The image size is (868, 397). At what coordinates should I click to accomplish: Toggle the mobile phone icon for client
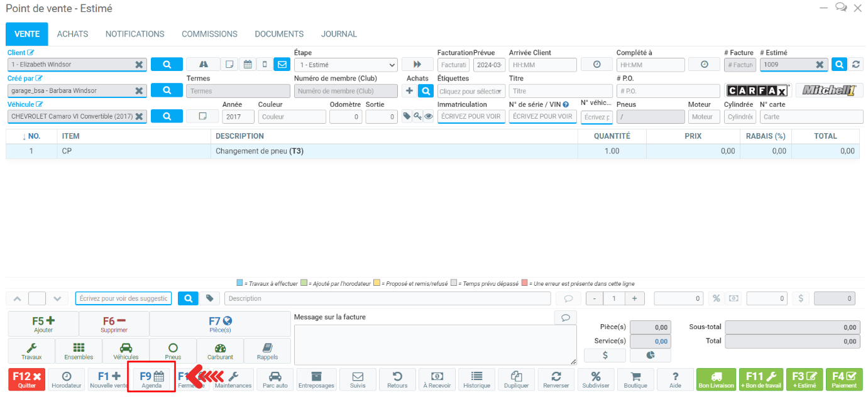point(265,64)
